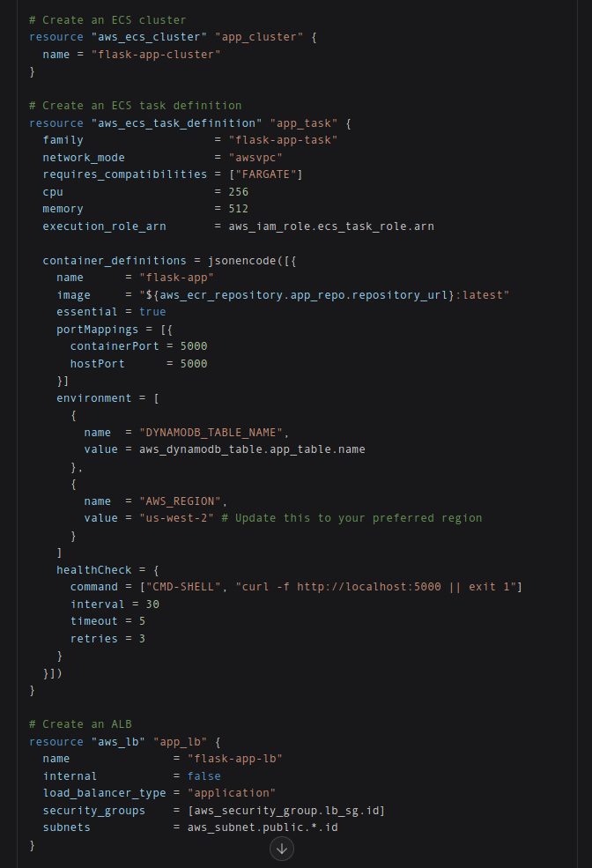Click the interval value 30
Screen dimensions: 592x868
click(x=152, y=604)
